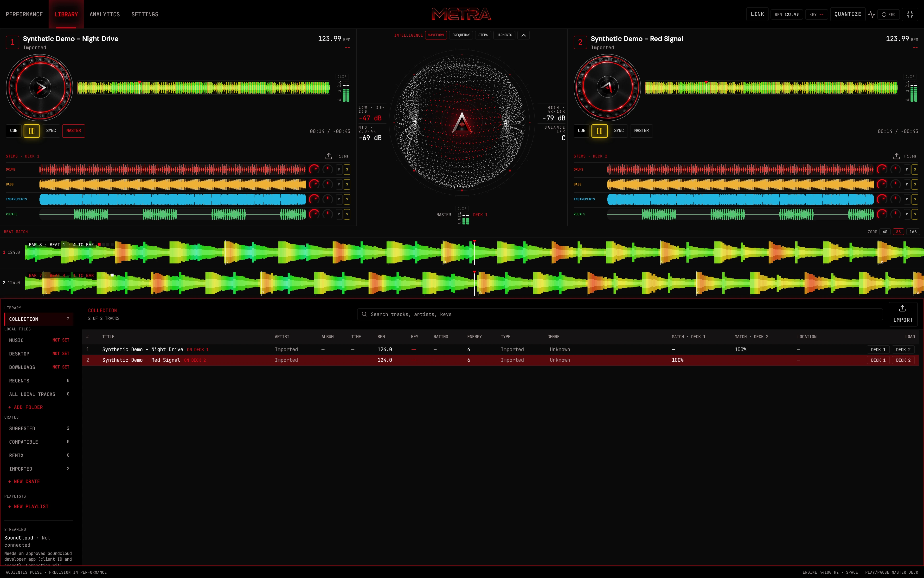Click the Deck 1 stems Files upload icon
Screen dimensions: 924x578
point(328,156)
